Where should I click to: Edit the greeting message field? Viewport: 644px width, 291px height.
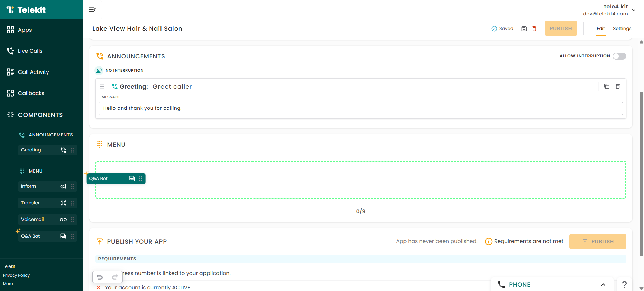pos(361,108)
